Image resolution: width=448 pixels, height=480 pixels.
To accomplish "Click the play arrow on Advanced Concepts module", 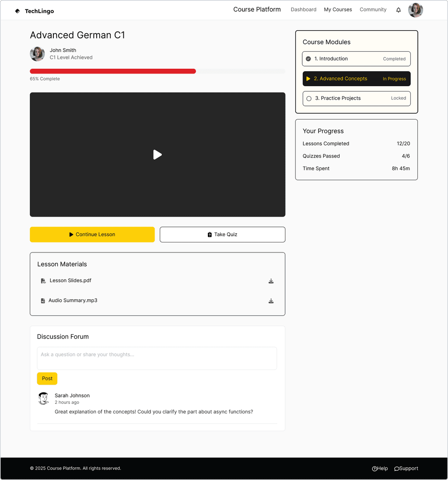I will [308, 79].
